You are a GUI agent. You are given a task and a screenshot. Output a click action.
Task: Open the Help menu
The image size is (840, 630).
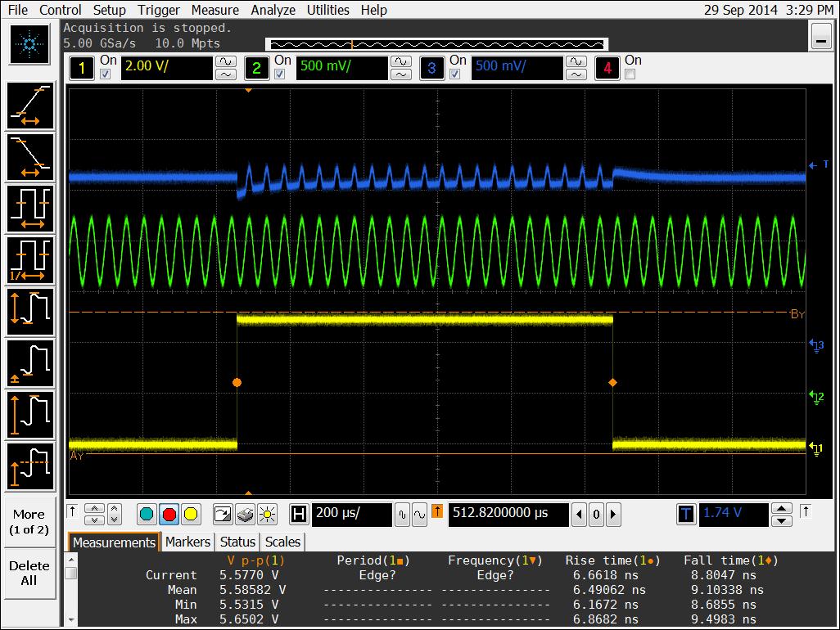coord(373,10)
